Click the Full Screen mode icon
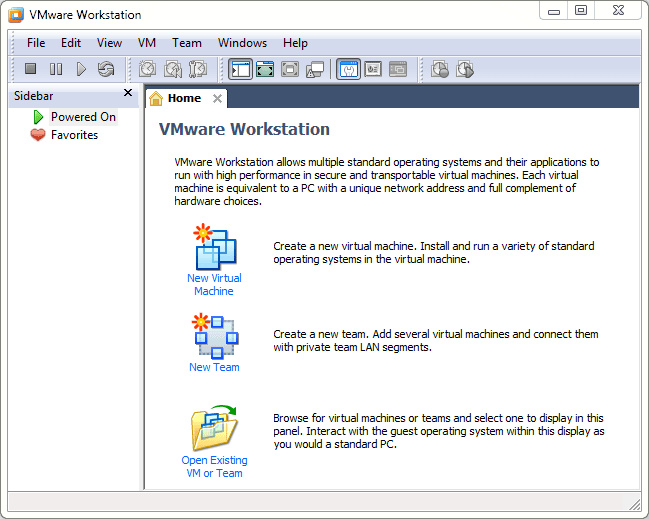The image size is (649, 519). (x=290, y=69)
